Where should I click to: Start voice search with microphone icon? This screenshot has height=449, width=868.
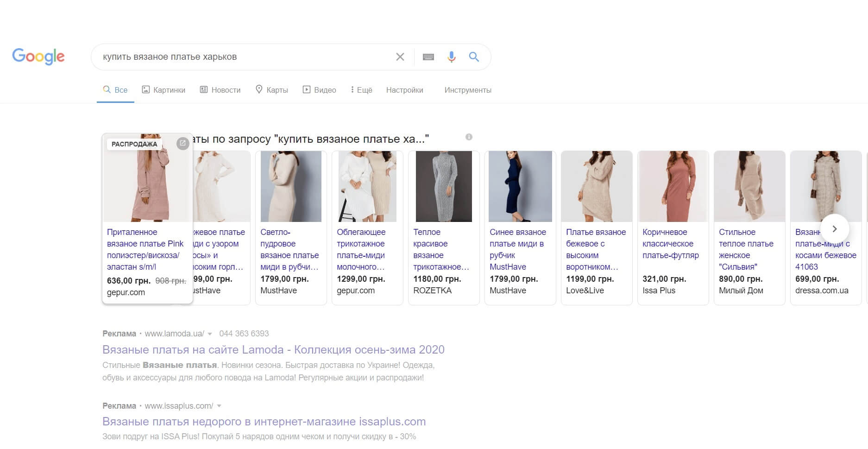tap(452, 57)
